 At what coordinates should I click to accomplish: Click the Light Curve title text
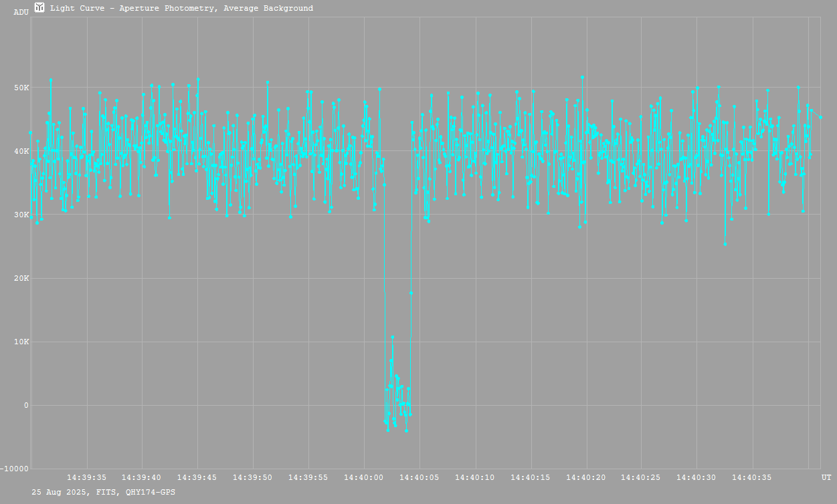[181, 9]
